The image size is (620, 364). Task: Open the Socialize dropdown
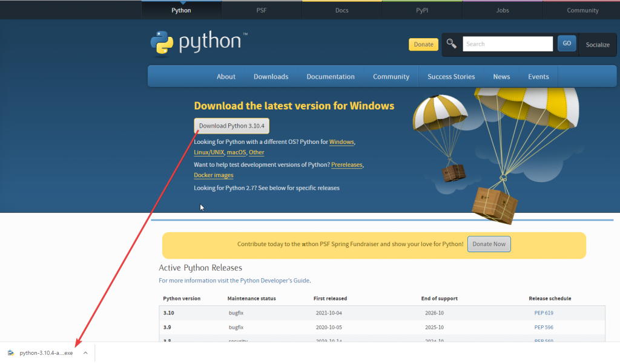point(597,45)
